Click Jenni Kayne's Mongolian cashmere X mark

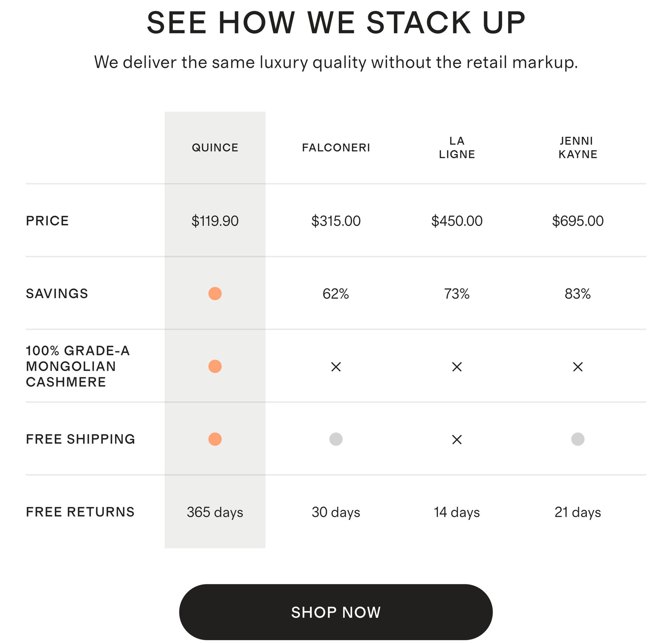point(577,367)
